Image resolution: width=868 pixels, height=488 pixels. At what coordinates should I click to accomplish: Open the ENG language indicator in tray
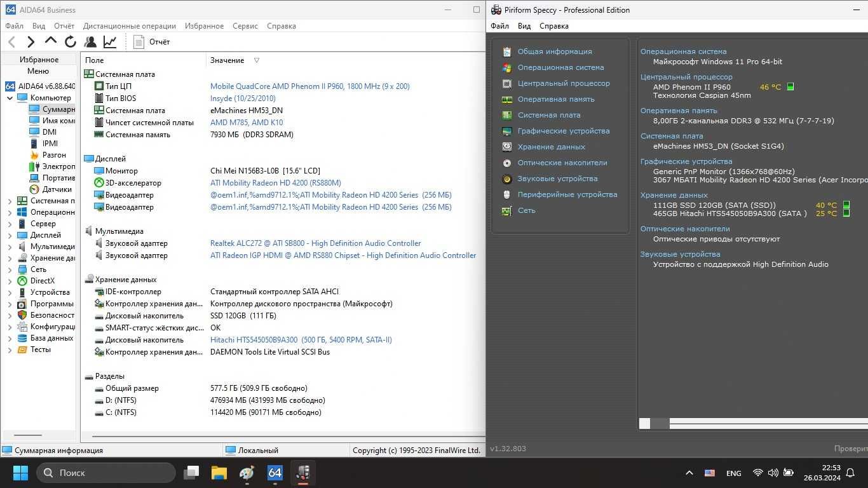[733, 473]
